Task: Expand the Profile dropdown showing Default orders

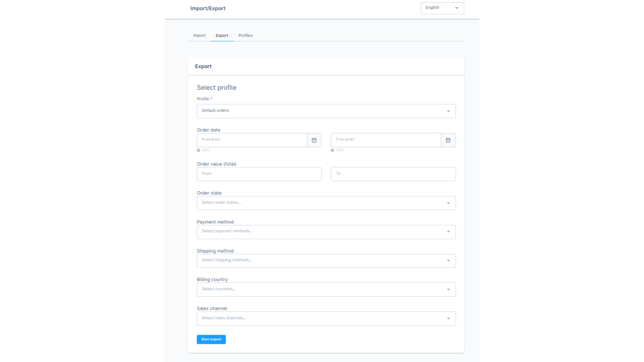Action: pos(326,111)
